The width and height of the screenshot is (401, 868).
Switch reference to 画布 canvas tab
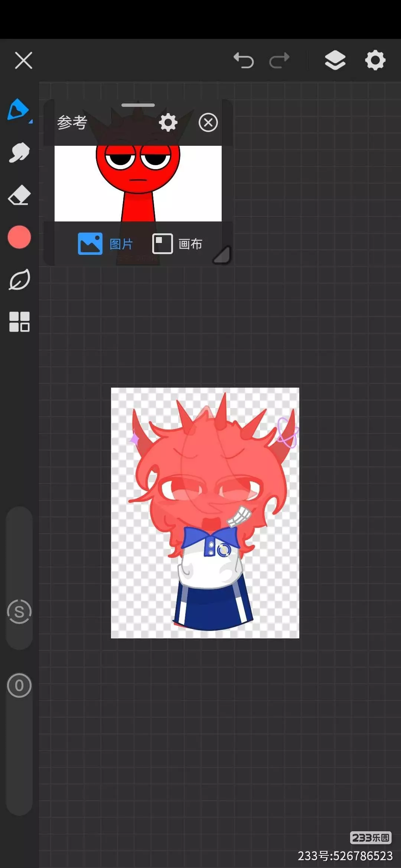click(177, 244)
